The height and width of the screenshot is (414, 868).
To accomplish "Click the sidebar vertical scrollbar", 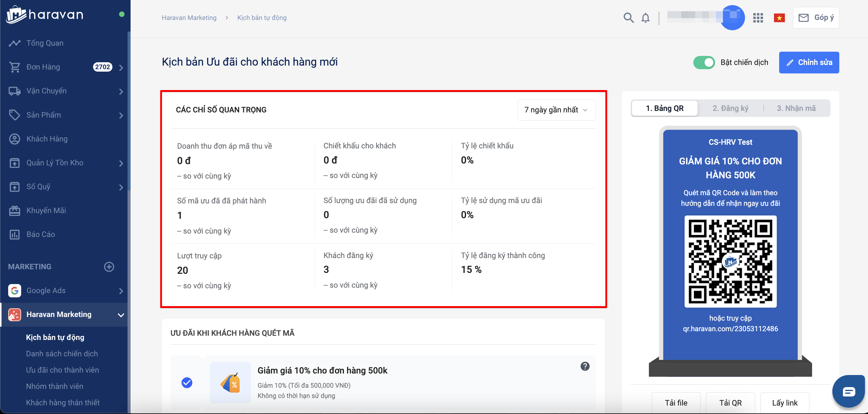I will point(129,111).
